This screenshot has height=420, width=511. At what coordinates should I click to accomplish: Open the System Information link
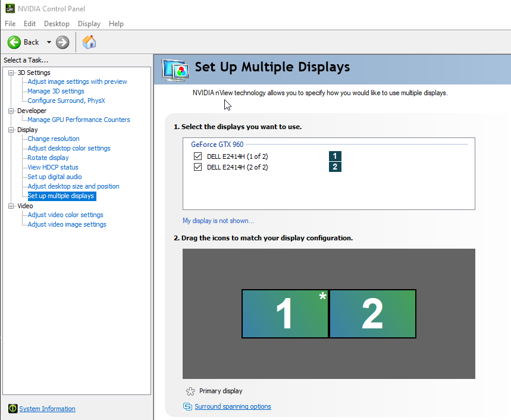pos(47,409)
